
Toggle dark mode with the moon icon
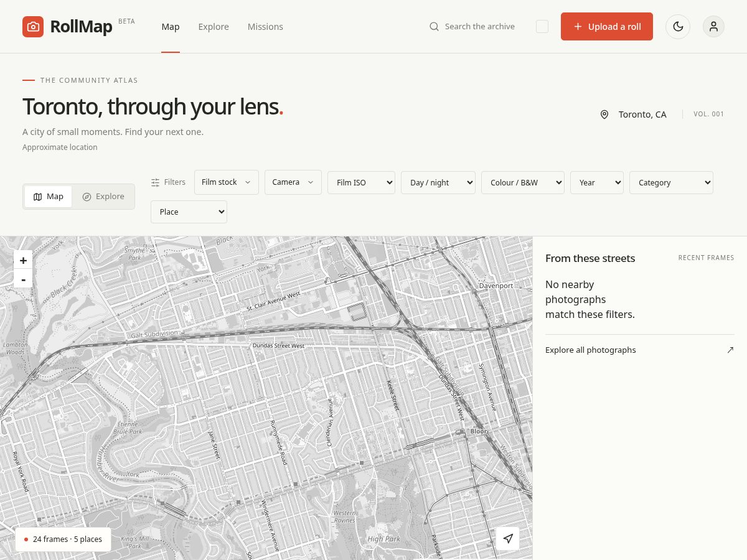[x=678, y=27]
